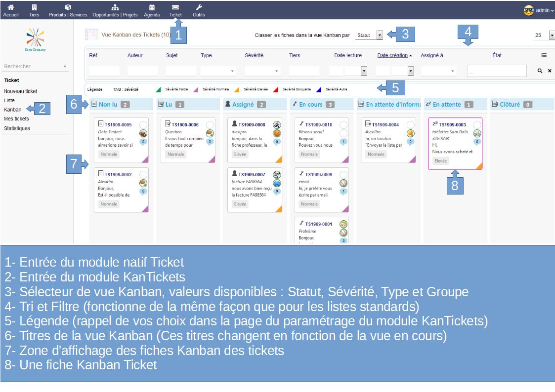
Task: Open the Ticket top menu
Action: click(175, 10)
